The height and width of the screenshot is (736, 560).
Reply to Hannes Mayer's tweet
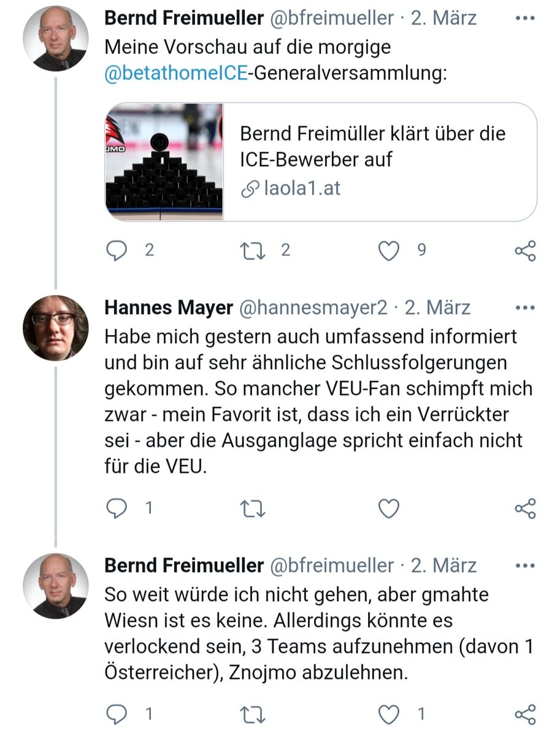(x=117, y=508)
